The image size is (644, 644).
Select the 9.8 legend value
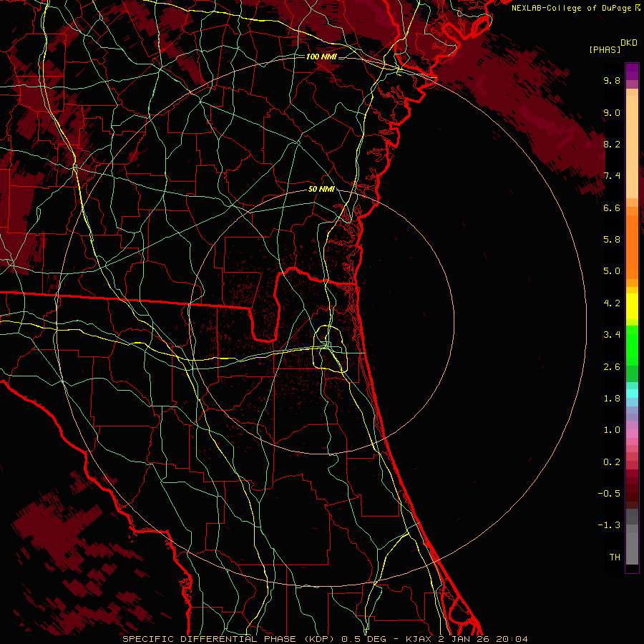pos(612,80)
